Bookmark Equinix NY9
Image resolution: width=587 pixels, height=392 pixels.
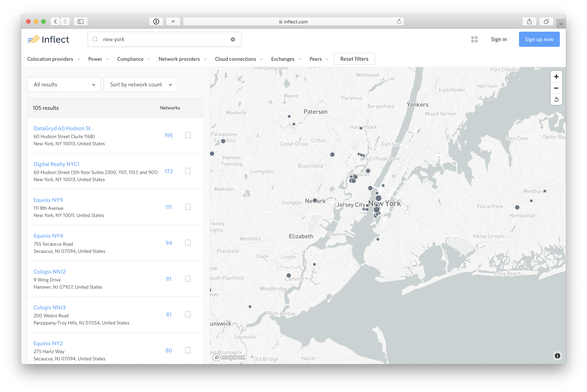click(x=188, y=207)
